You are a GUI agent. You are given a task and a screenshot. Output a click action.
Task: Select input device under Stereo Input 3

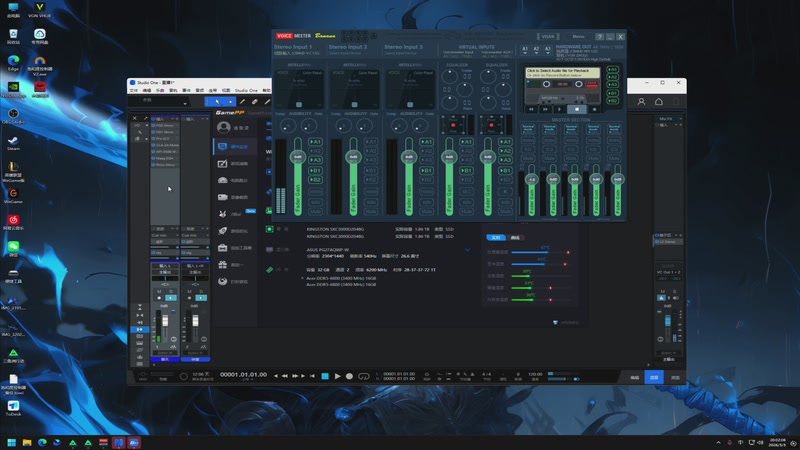pyautogui.click(x=401, y=53)
